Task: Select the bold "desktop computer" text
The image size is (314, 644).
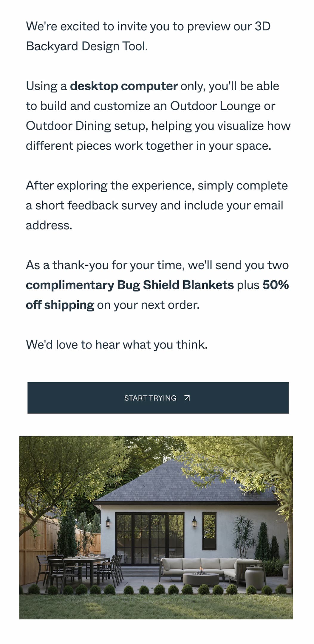Action: pyautogui.click(x=124, y=86)
